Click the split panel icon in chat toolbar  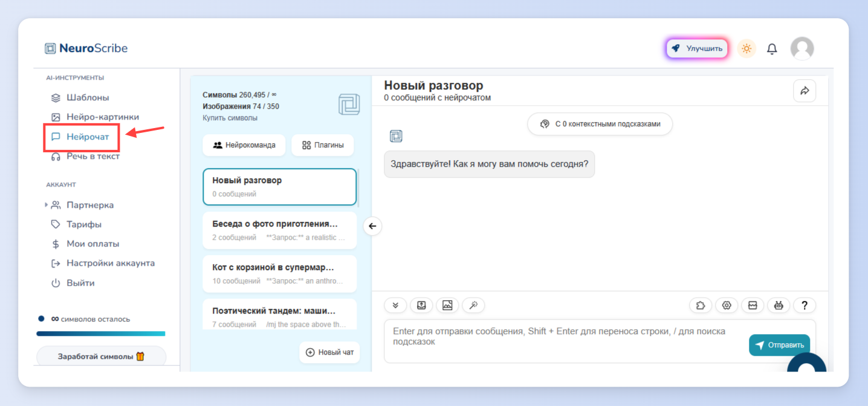tap(753, 306)
